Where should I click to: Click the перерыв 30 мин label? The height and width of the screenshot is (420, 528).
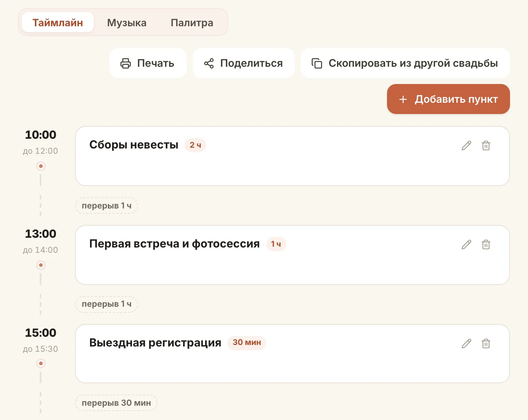(116, 403)
